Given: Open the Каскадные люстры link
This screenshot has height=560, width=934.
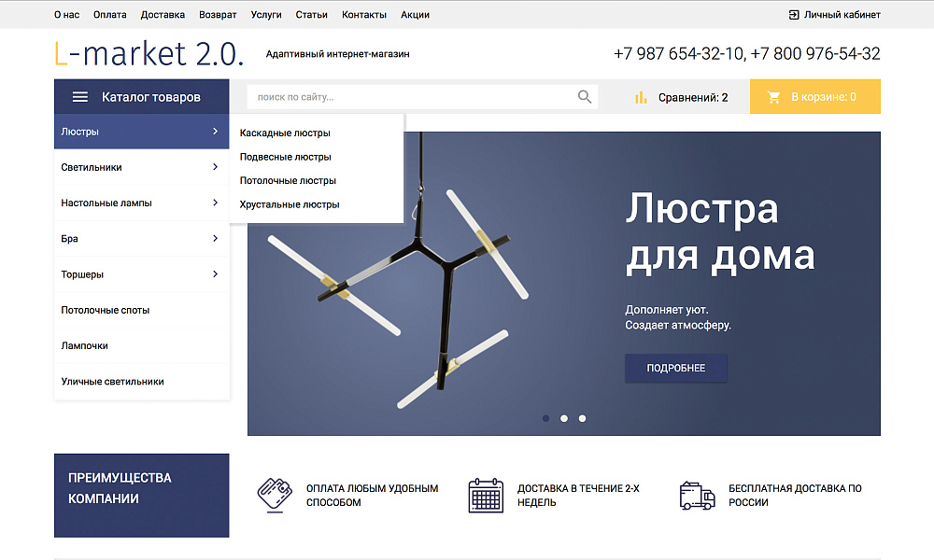Looking at the screenshot, I should coord(283,133).
